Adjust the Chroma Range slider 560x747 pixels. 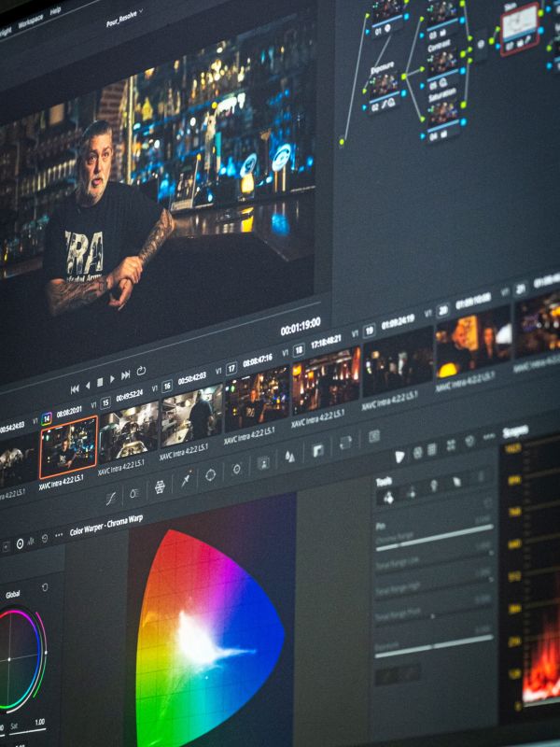pyautogui.click(x=434, y=539)
